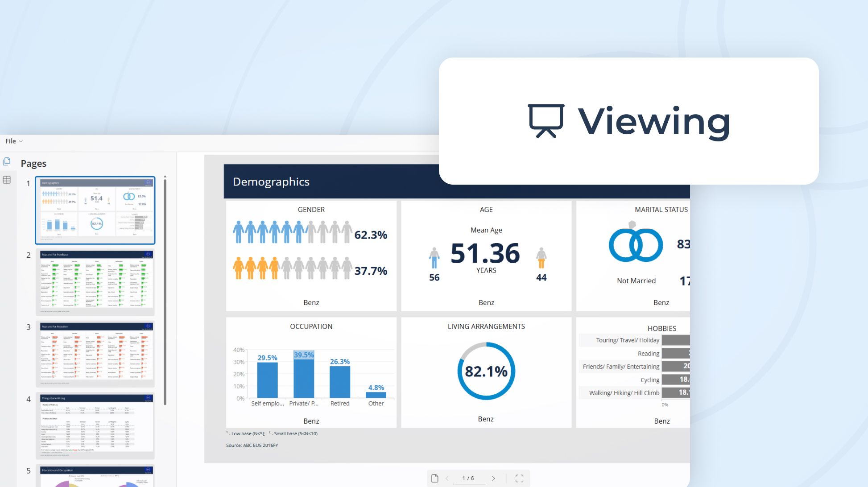This screenshot has height=487, width=868.
Task: Open the File menu
Action: [x=11, y=141]
